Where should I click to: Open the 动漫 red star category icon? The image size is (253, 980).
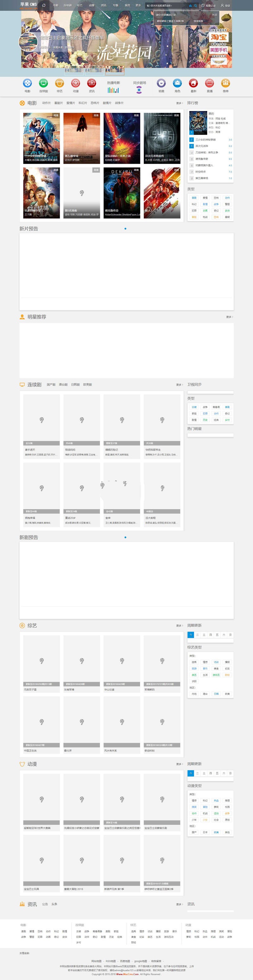pos(76,83)
